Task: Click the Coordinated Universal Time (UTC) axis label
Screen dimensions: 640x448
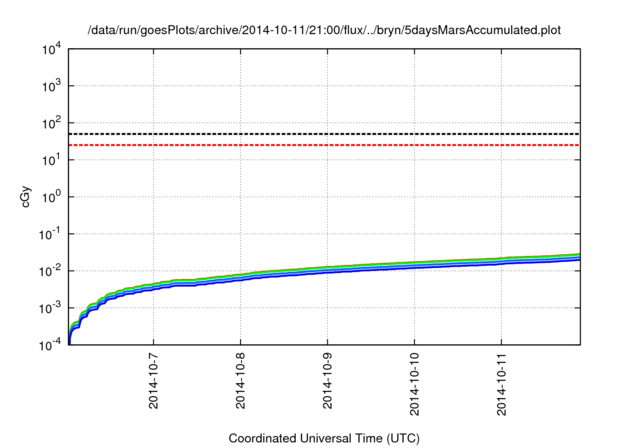Action: point(324,438)
